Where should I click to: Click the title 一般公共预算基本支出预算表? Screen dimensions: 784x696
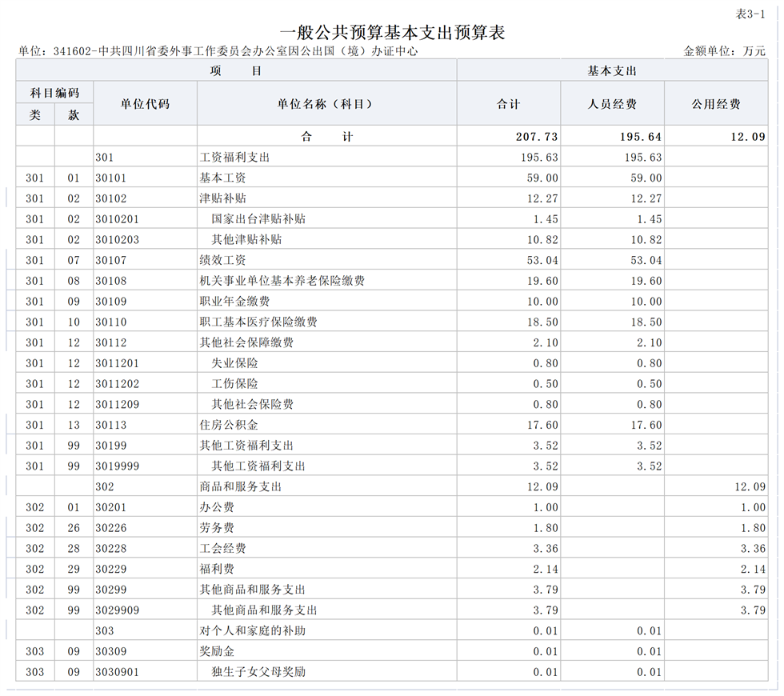[392, 33]
